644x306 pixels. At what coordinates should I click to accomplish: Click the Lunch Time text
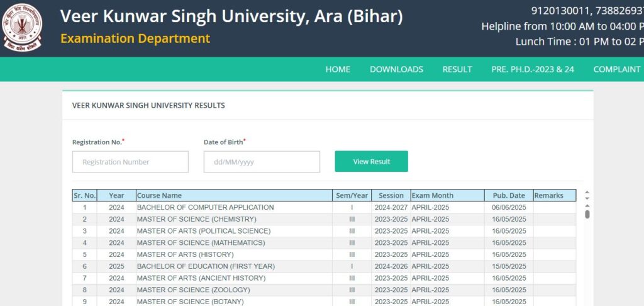579,42
